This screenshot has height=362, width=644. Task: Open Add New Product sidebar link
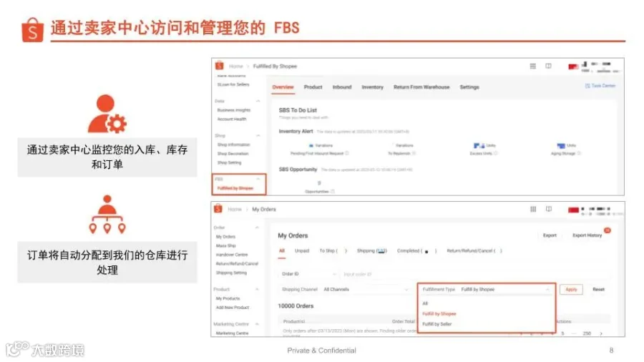(233, 308)
